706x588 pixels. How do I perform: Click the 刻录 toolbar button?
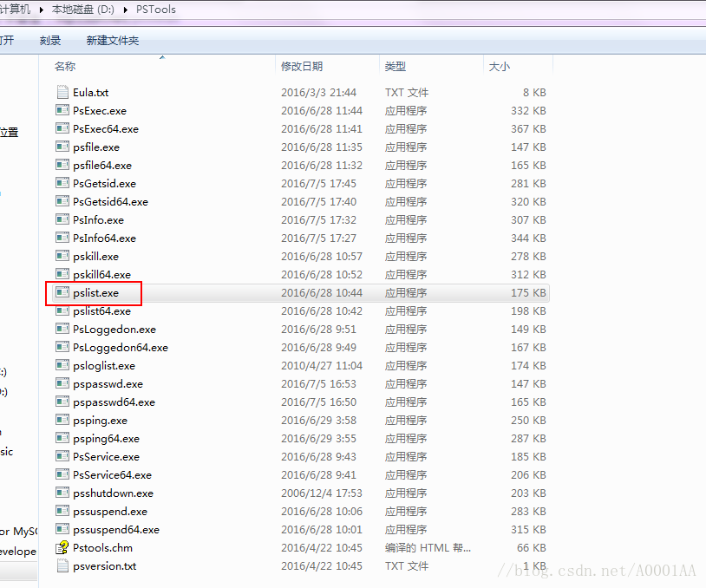pyautogui.click(x=50, y=41)
